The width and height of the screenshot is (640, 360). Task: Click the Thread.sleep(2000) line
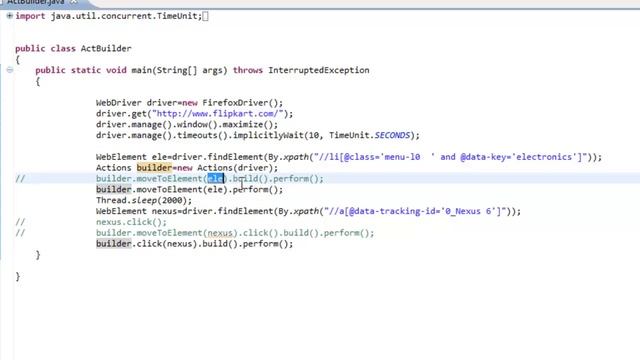click(144, 200)
